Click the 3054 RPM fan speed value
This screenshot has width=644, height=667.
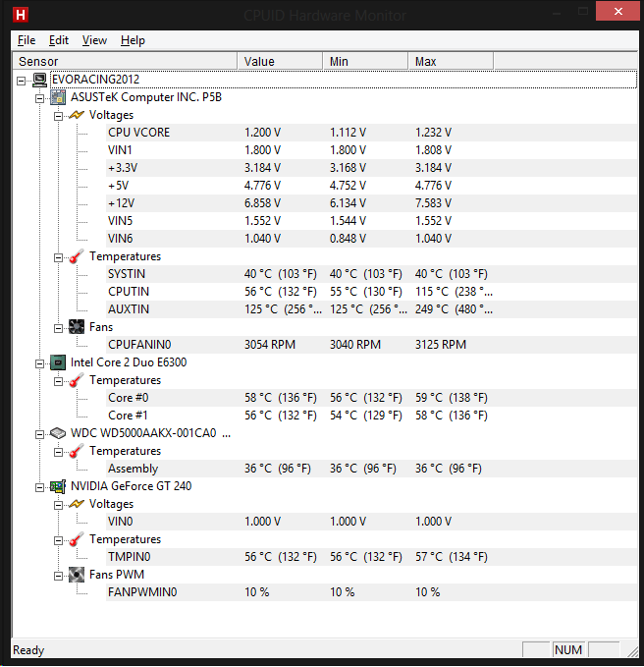tap(270, 345)
